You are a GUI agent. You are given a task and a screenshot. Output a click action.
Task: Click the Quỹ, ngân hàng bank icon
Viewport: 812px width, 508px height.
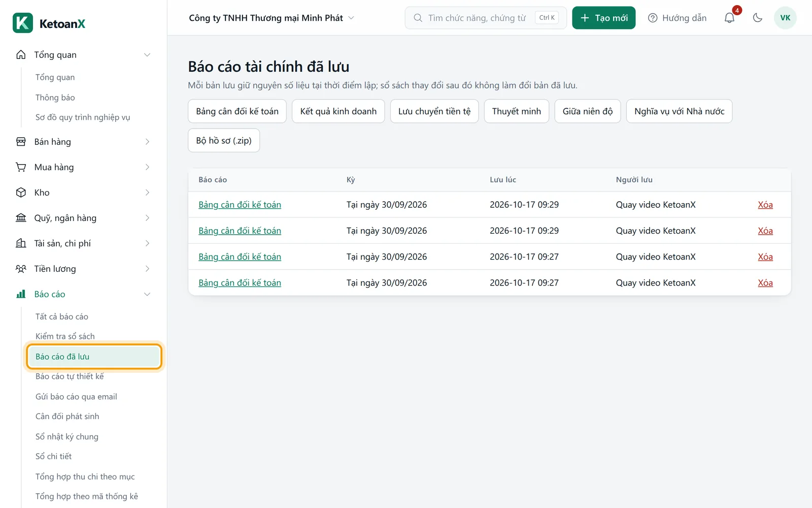tap(21, 218)
